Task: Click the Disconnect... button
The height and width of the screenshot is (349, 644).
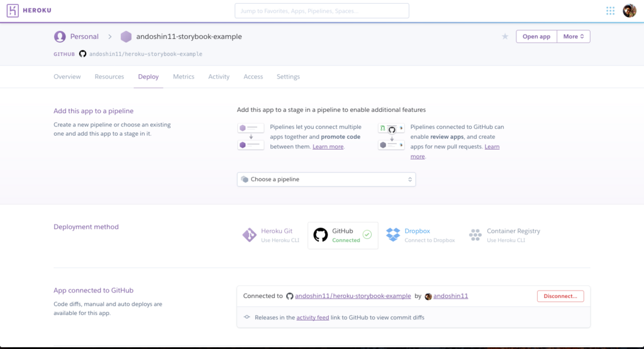Action: (560, 296)
